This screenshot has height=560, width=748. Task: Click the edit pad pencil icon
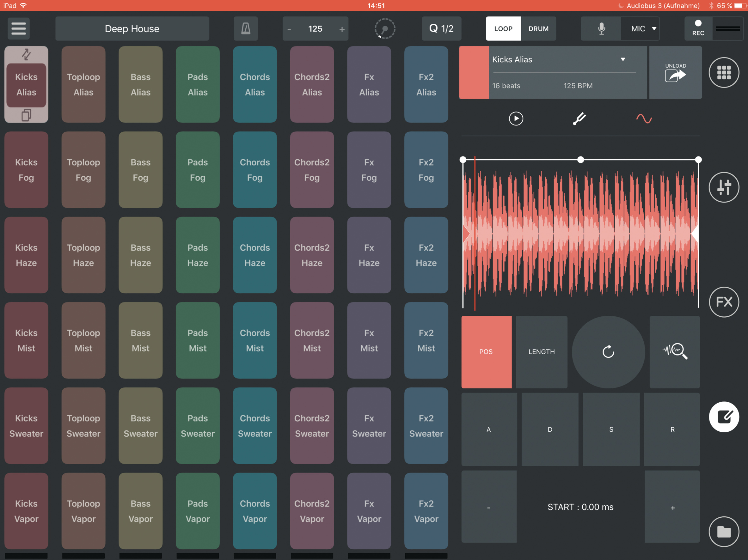tap(724, 417)
